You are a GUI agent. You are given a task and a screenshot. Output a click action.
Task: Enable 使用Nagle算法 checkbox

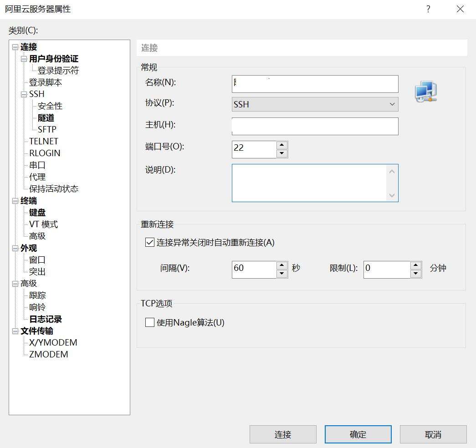(x=150, y=322)
